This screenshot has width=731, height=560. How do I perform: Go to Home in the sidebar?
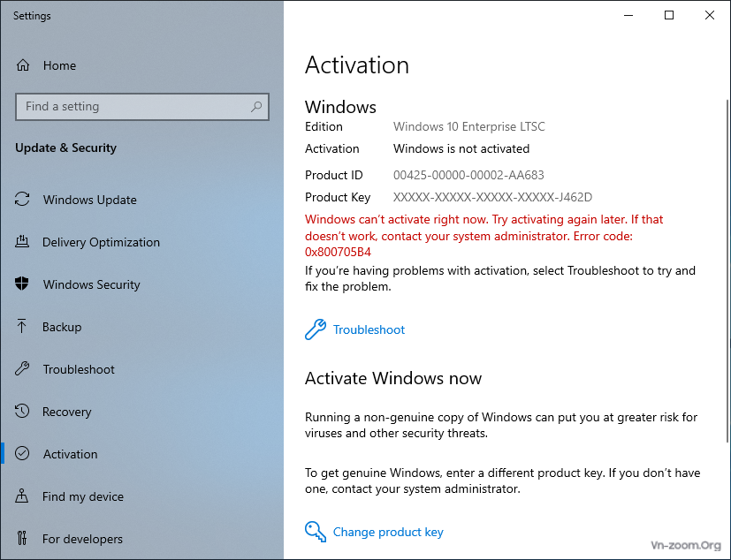coord(59,65)
